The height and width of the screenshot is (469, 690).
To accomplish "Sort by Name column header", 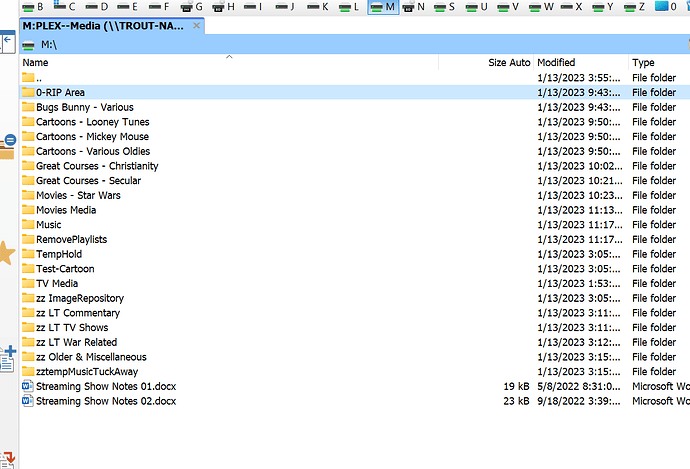I will coord(229,62).
